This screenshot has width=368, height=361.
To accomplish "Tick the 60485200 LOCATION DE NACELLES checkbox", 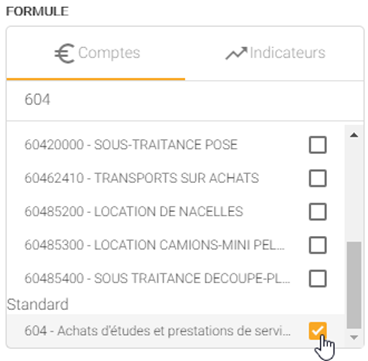I will 317,212.
